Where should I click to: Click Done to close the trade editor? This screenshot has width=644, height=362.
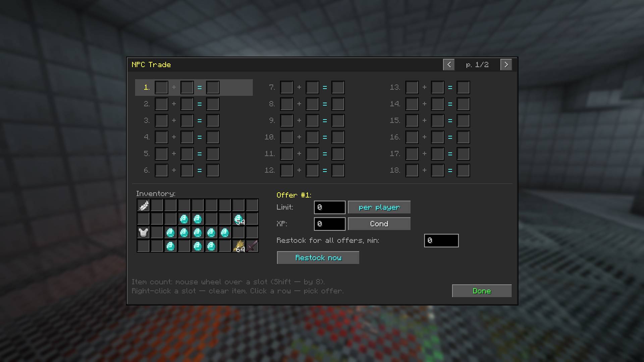482,291
